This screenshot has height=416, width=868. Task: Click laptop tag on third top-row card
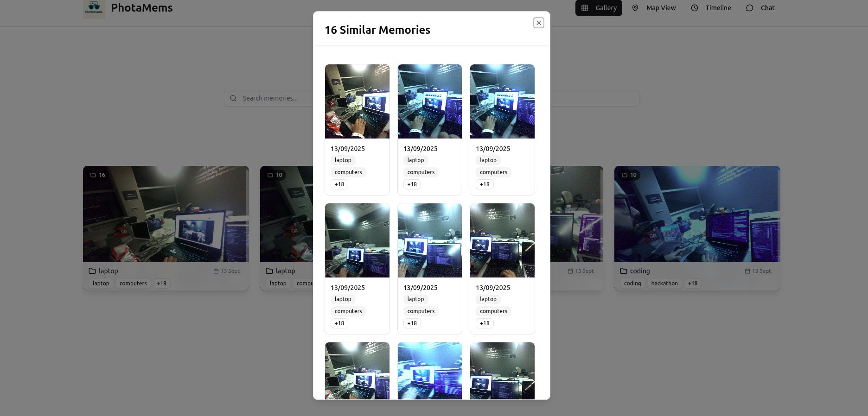pyautogui.click(x=488, y=160)
